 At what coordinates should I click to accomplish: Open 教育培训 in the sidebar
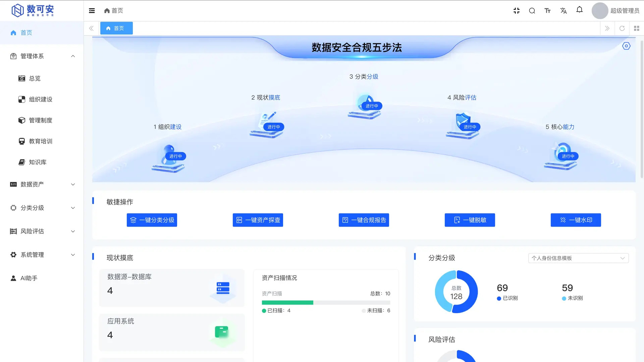point(42,141)
